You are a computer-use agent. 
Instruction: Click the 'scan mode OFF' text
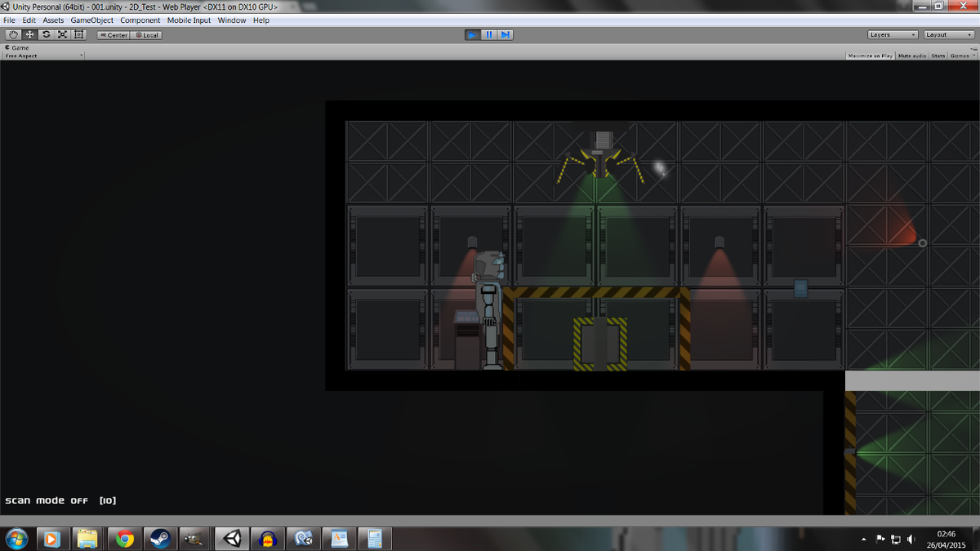click(47, 500)
